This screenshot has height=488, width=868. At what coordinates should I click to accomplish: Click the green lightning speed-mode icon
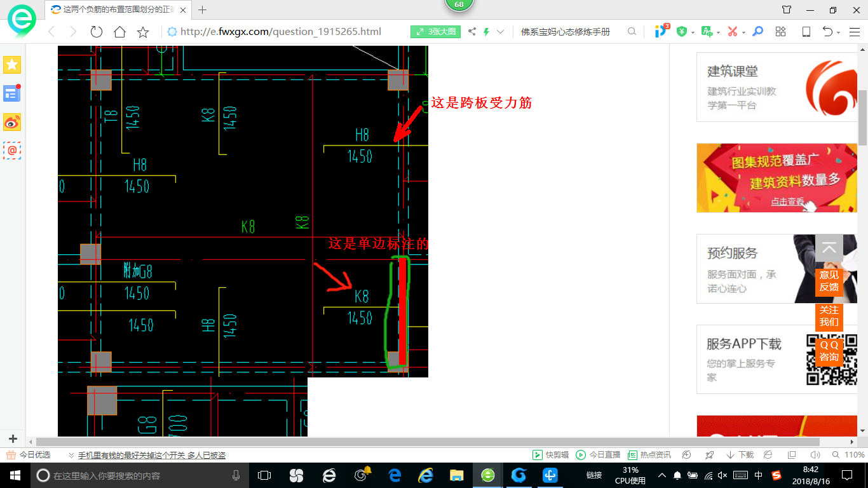(487, 31)
